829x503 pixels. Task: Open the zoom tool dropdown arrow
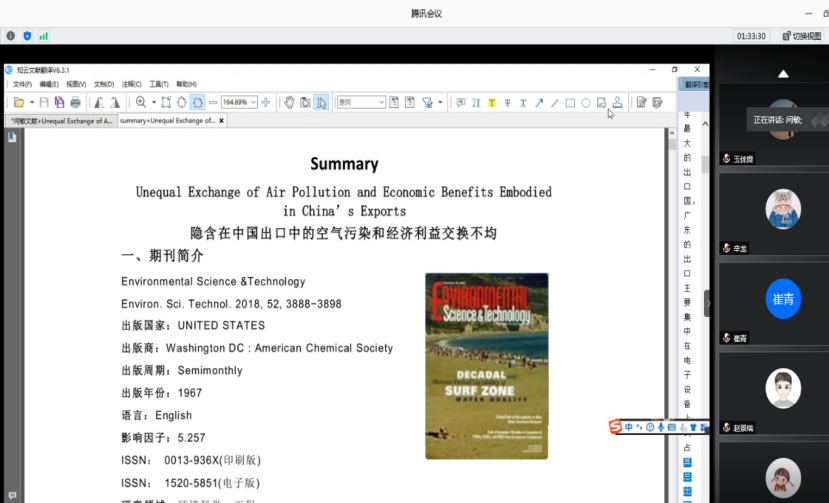point(154,102)
